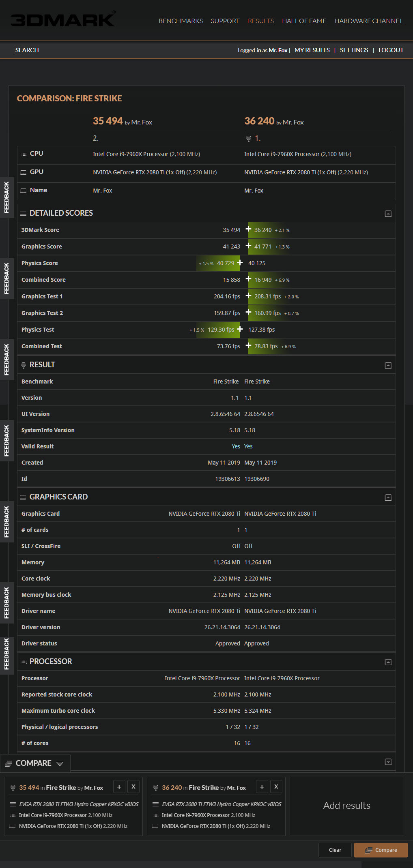413x868 pixels.
Task: Click the 129.30 fps Physics Test value
Action: pyautogui.click(x=221, y=330)
